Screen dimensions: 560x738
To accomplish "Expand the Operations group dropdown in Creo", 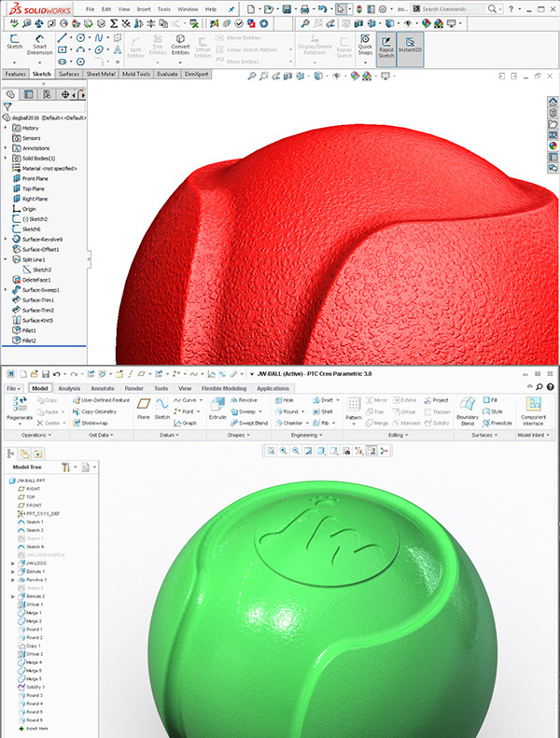I will point(36,435).
